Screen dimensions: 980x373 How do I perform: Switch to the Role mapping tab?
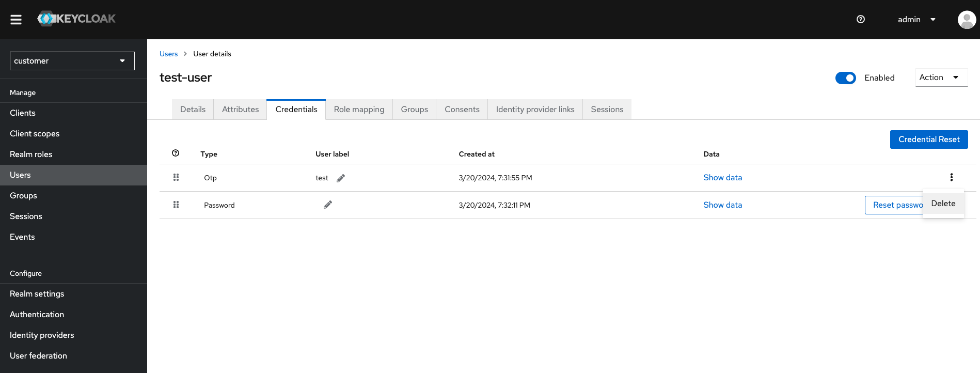(359, 110)
